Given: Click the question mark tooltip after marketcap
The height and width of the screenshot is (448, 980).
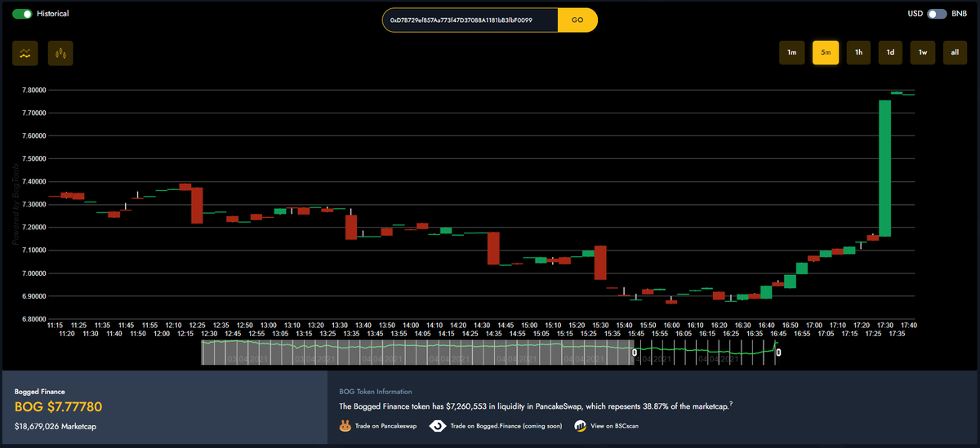Looking at the screenshot, I should point(730,404).
